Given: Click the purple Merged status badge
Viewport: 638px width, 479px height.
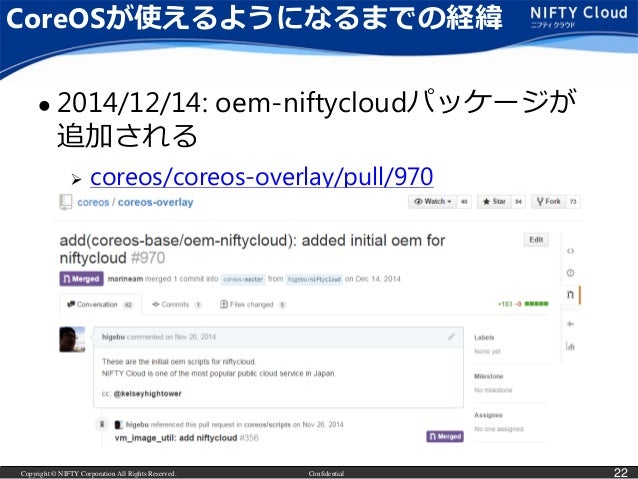Looking at the screenshot, I should coord(81,279).
